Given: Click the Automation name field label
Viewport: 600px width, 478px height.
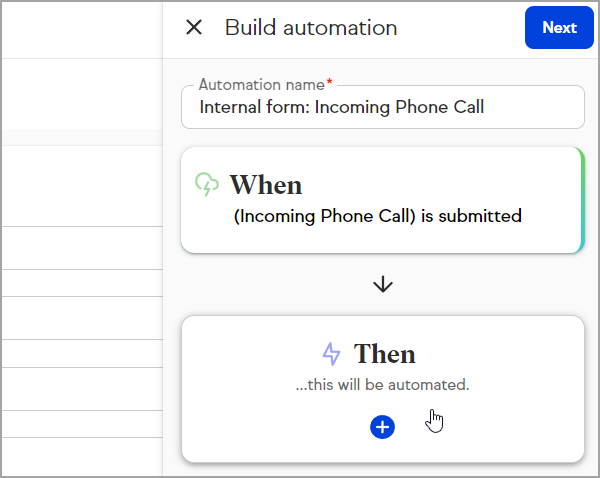Looking at the screenshot, I should (262, 85).
